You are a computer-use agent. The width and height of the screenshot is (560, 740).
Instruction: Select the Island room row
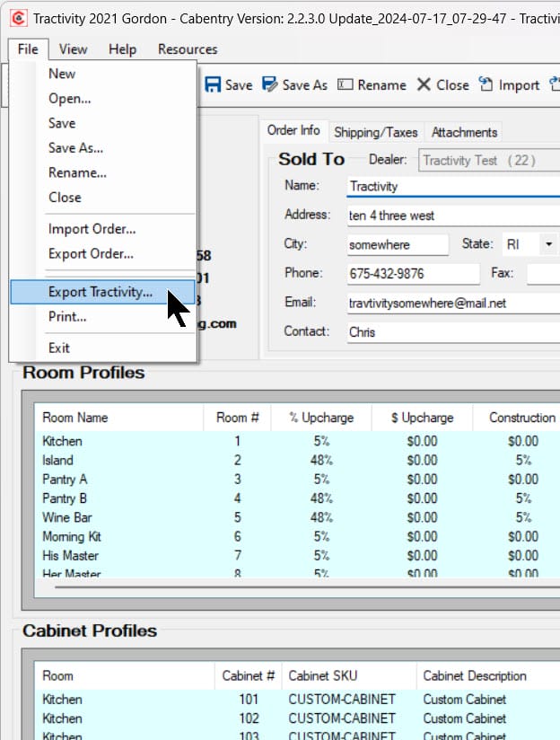point(297,460)
